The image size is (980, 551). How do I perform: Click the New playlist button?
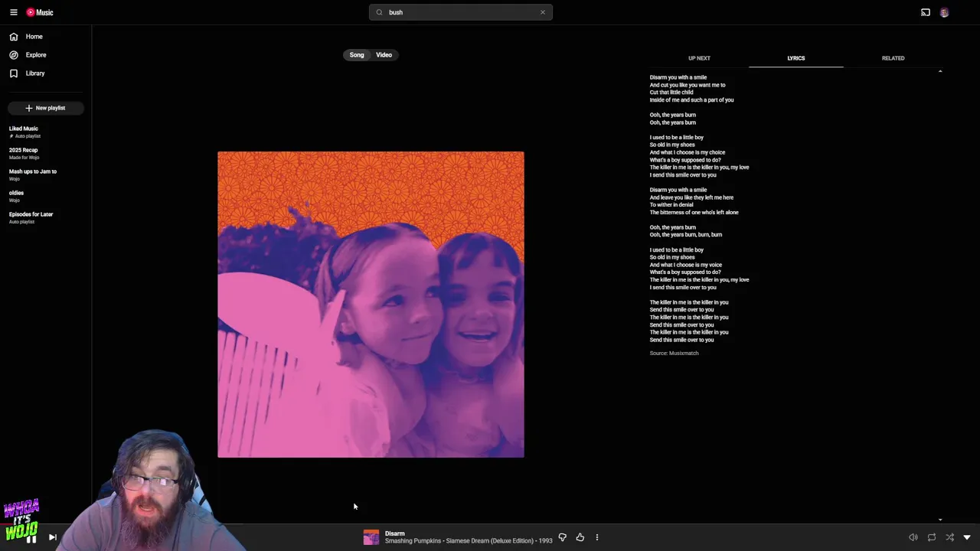tap(46, 108)
